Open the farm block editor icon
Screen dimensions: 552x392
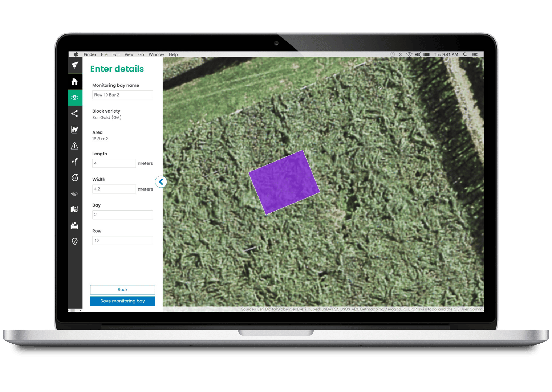click(x=75, y=130)
